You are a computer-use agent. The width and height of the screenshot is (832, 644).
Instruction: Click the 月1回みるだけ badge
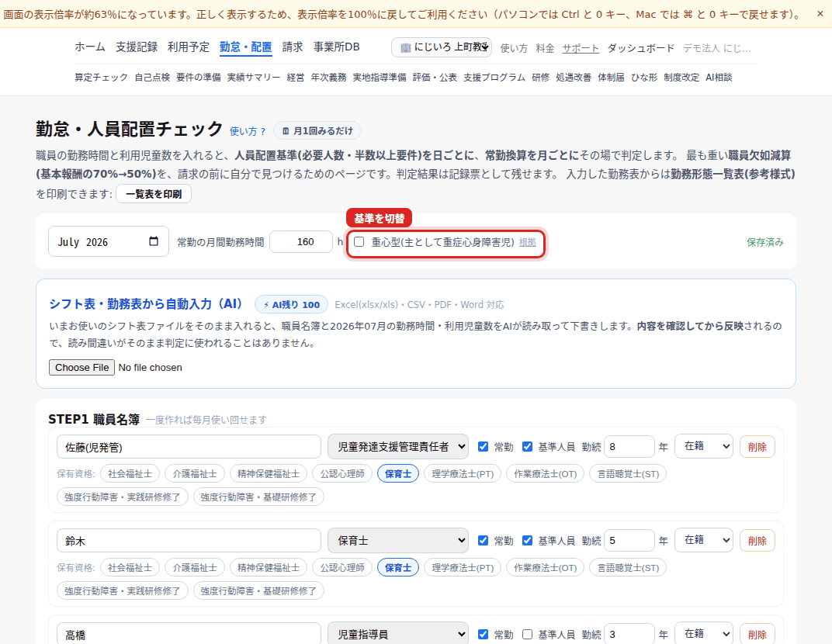(x=317, y=130)
